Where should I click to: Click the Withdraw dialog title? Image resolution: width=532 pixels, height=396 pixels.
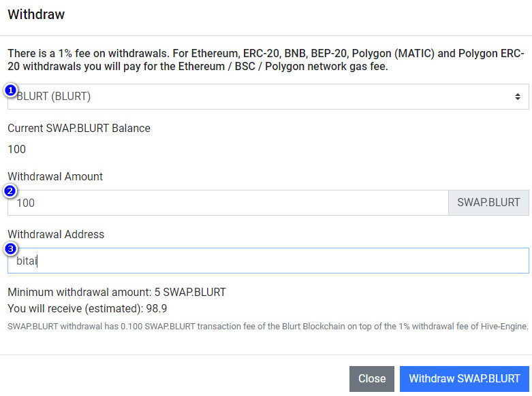(x=36, y=14)
